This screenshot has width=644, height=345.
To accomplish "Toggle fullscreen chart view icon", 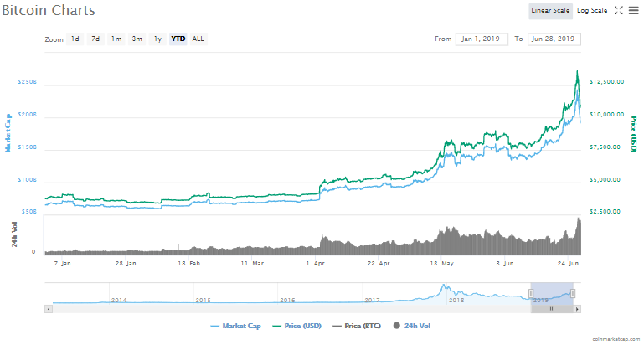I will click(619, 10).
